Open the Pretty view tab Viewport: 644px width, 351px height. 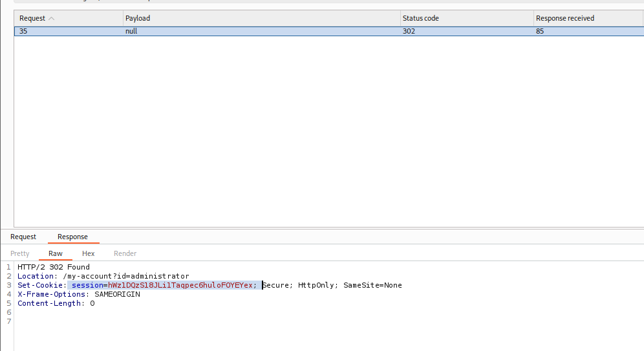(x=20, y=253)
